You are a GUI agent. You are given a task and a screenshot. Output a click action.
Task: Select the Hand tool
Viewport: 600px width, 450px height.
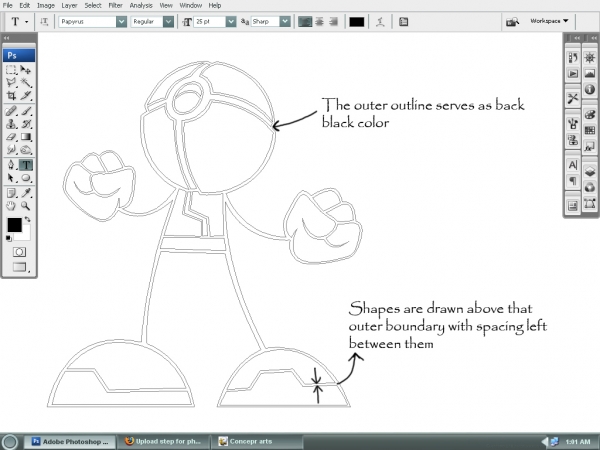pyautogui.click(x=11, y=206)
